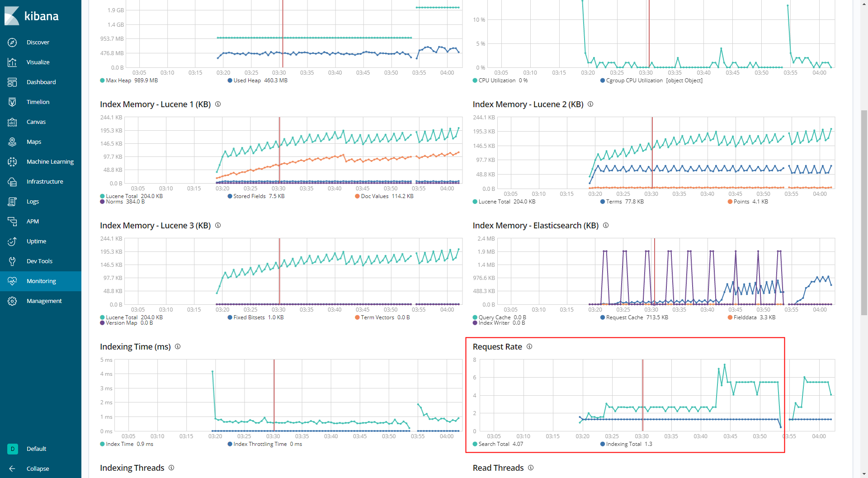Open the Machine Learning icon
Screen dimensions: 868x478
point(12,161)
